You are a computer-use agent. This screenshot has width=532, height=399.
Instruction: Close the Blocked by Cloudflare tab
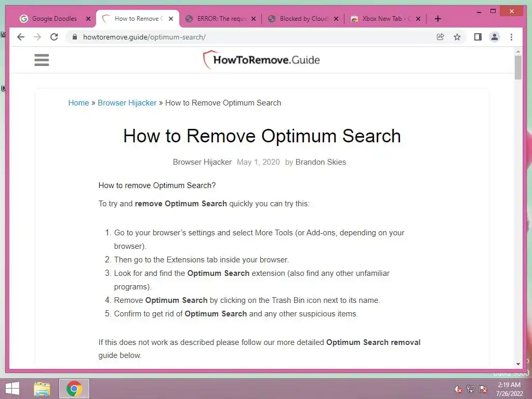coord(336,19)
